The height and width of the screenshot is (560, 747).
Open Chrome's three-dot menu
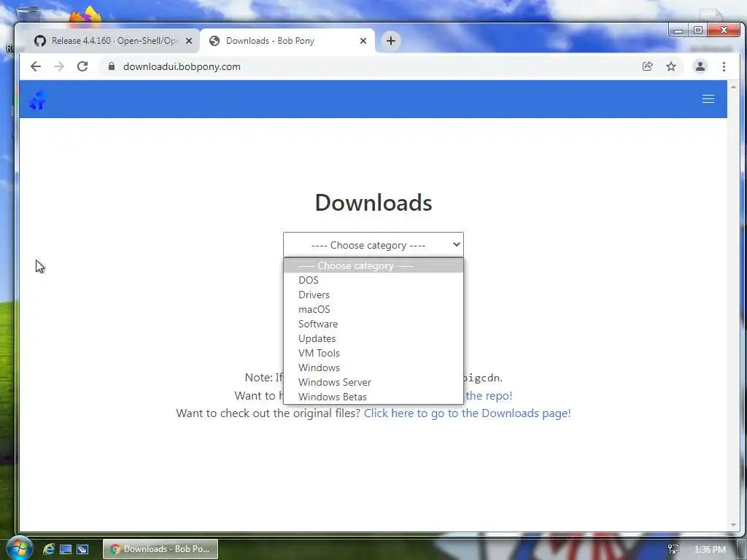coord(724,66)
